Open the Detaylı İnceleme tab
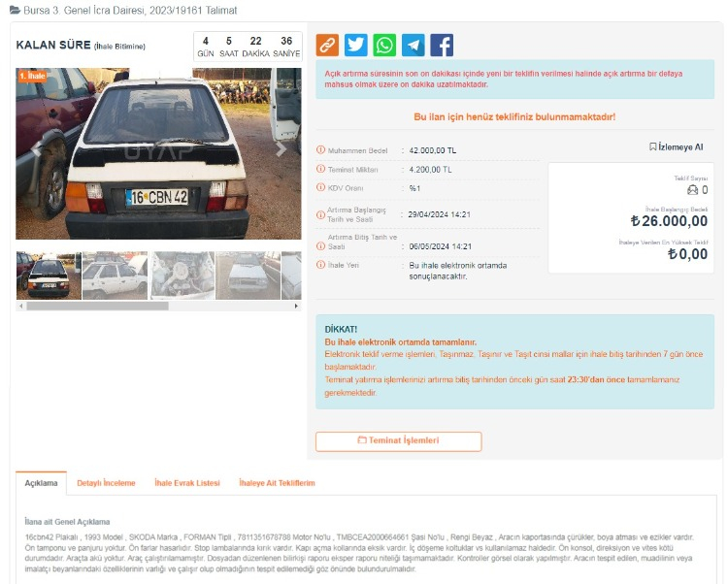The height and width of the screenshot is (584, 728). [x=106, y=483]
